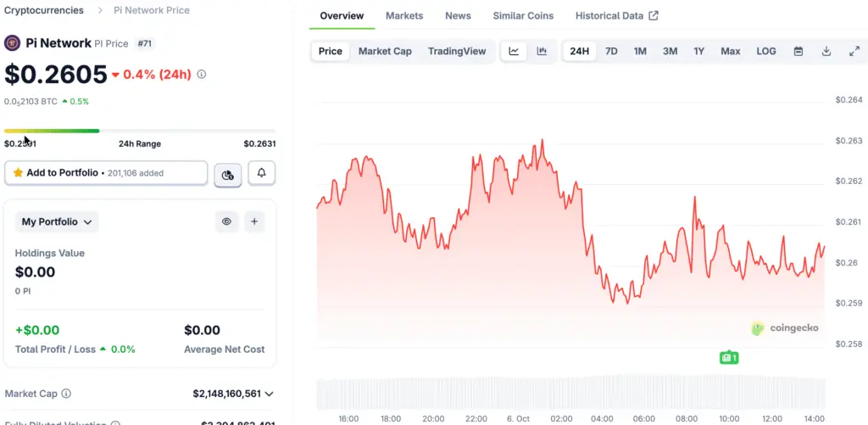Expand the Market Cap value chevron
This screenshot has width=868, height=425.
point(270,394)
